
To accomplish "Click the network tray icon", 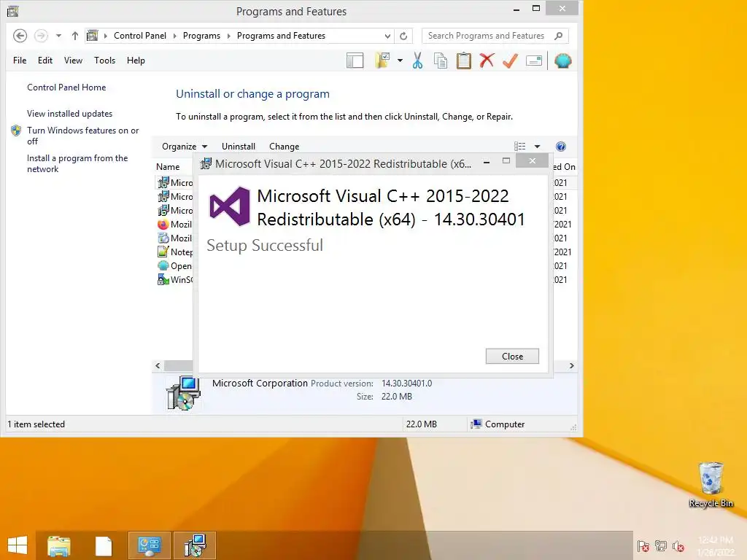I will point(661,545).
